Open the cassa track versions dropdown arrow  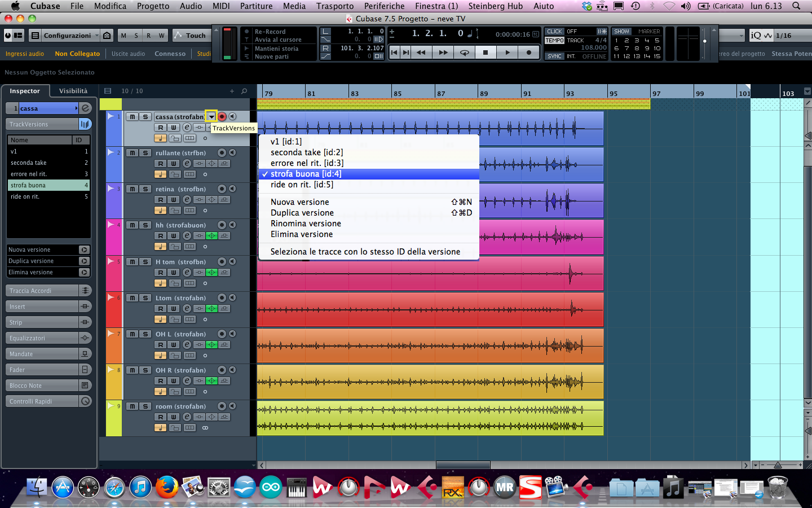[211, 116]
